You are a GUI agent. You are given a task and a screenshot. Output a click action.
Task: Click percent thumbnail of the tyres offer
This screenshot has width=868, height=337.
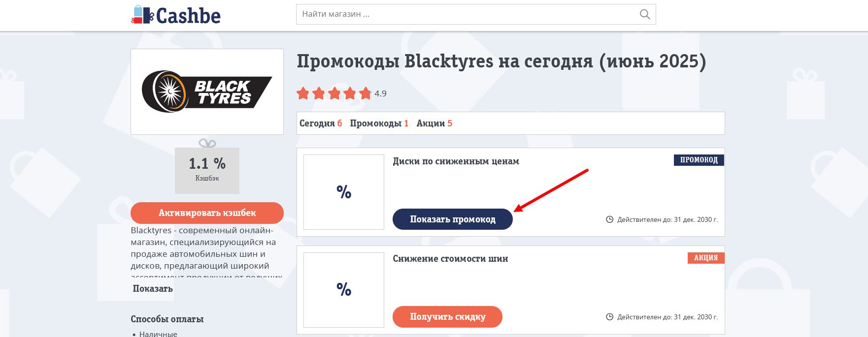[344, 289]
